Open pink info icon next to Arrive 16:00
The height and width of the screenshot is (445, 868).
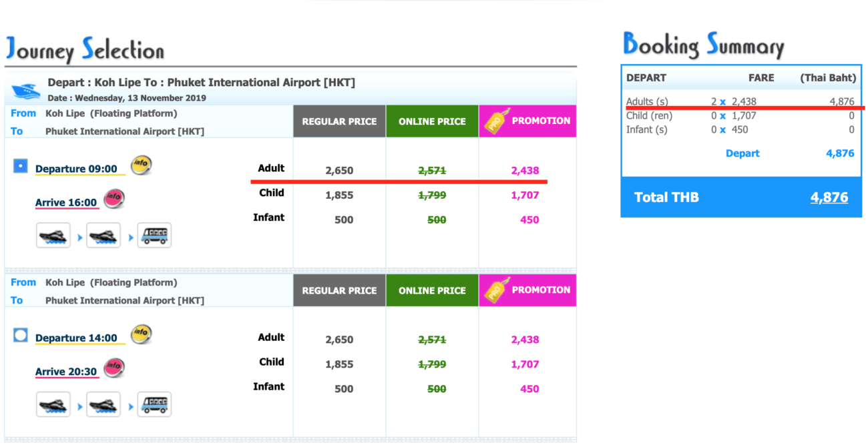114,199
